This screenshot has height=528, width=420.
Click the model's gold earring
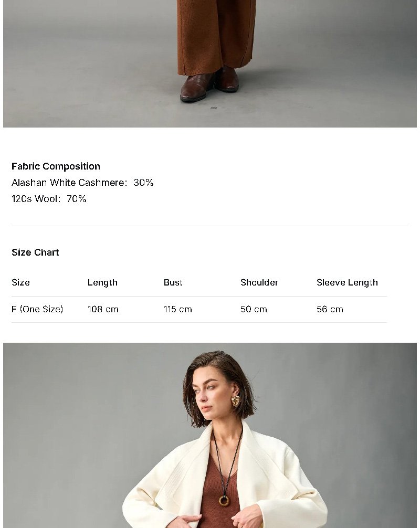tap(236, 401)
